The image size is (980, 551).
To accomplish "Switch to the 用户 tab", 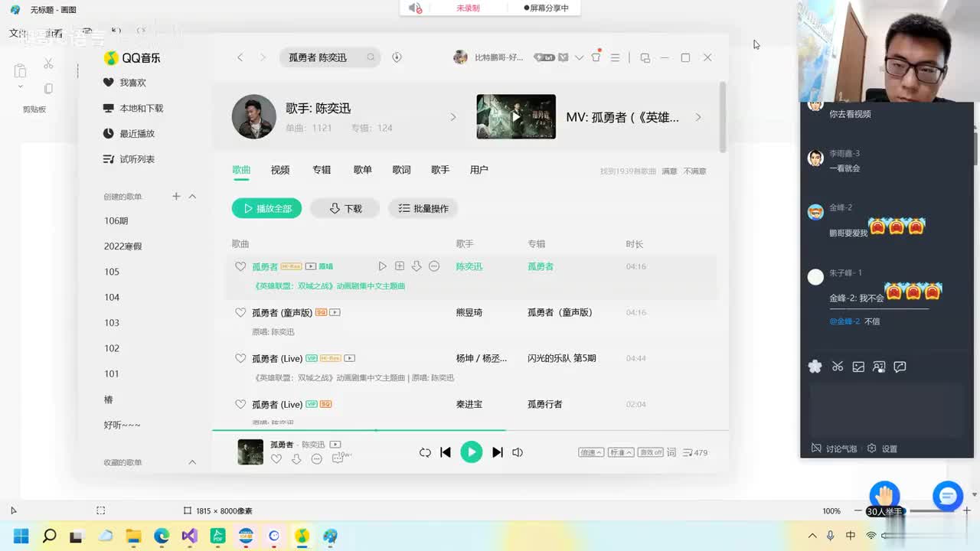I will 479,170.
